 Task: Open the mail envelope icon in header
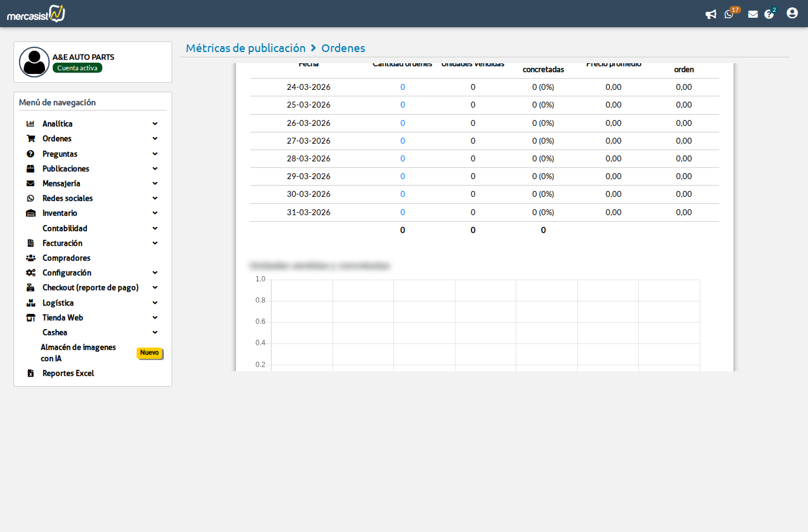pos(753,14)
